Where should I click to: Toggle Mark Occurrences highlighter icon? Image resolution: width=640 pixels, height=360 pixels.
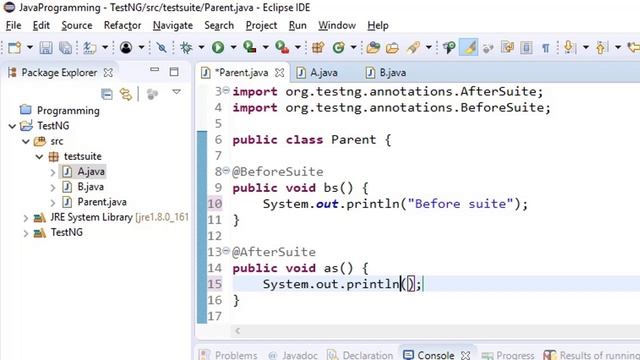469,47
